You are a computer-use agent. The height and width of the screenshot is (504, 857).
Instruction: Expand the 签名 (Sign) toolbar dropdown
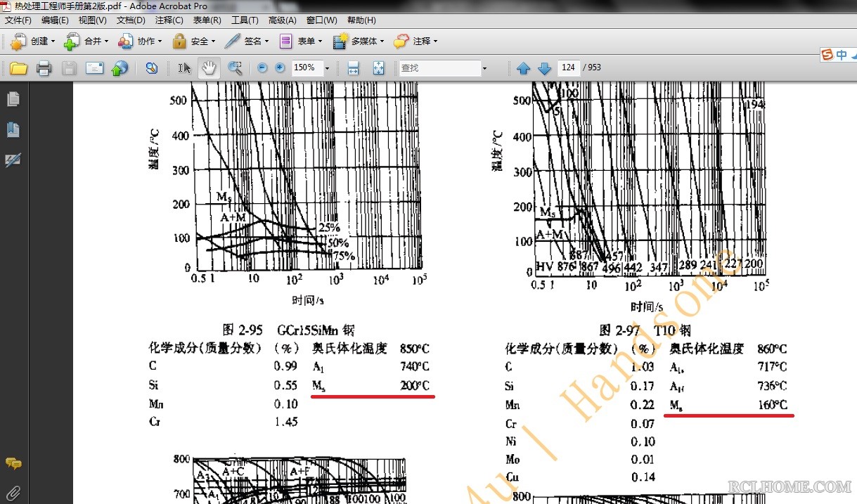266,41
